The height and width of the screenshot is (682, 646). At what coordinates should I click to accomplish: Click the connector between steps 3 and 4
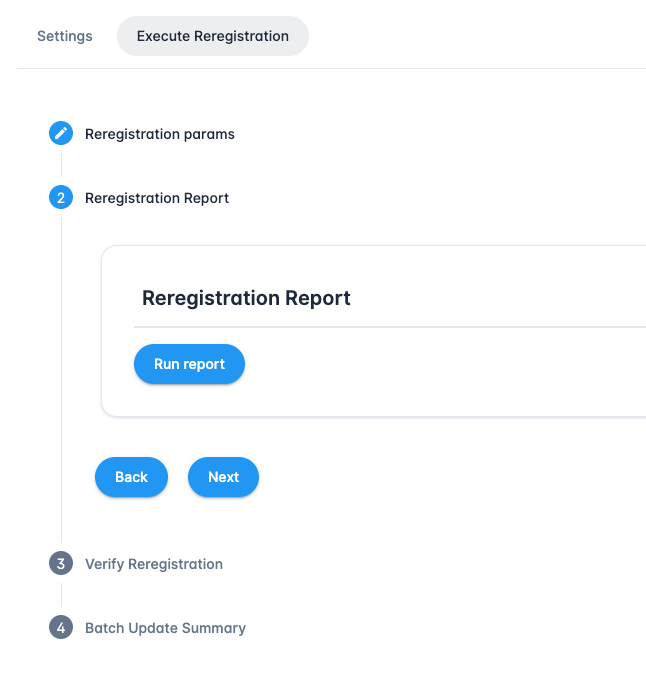[x=61, y=596]
